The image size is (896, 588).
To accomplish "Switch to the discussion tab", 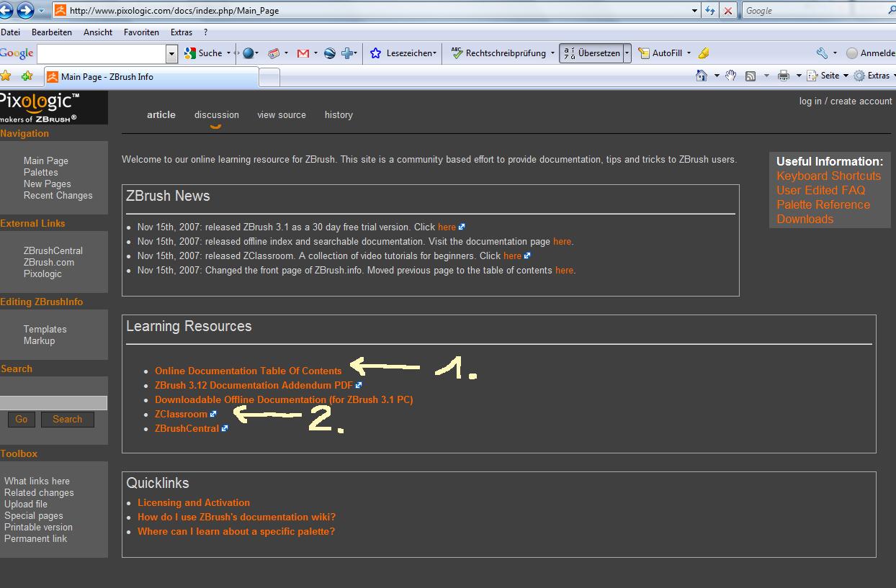I will tap(217, 115).
